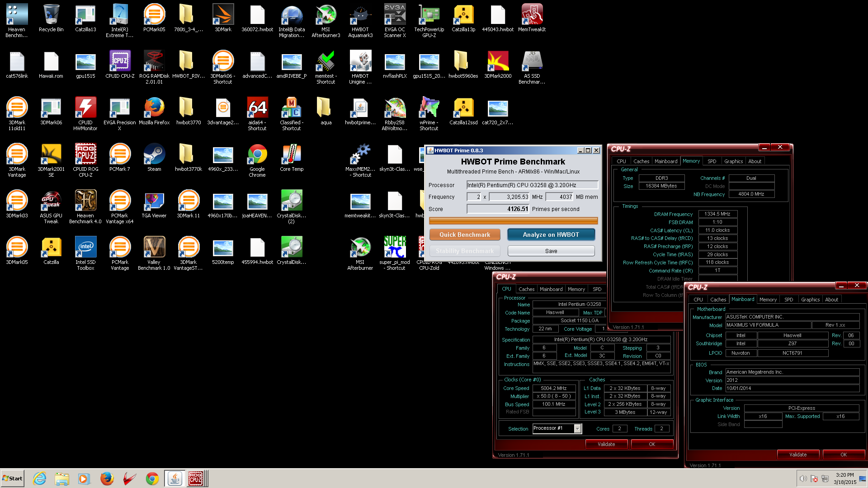868x488 pixels.
Task: Click the HWBOT Prime progress bar
Action: (513, 221)
